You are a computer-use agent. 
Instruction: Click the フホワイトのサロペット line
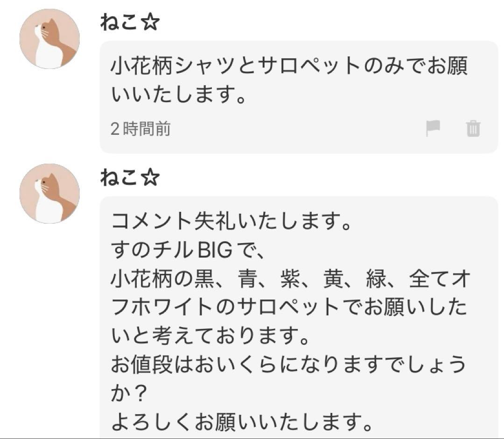289,308
